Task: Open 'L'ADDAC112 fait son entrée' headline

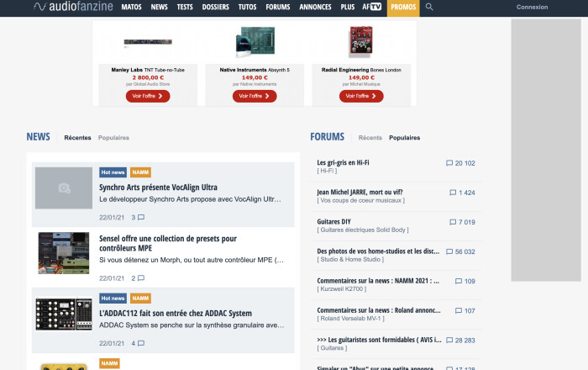Action: 175,313
